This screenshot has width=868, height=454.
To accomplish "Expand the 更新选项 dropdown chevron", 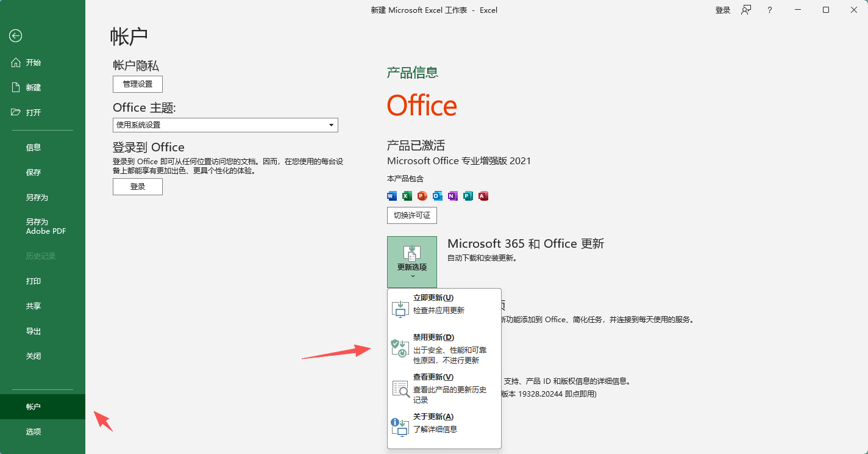I will 411,275.
